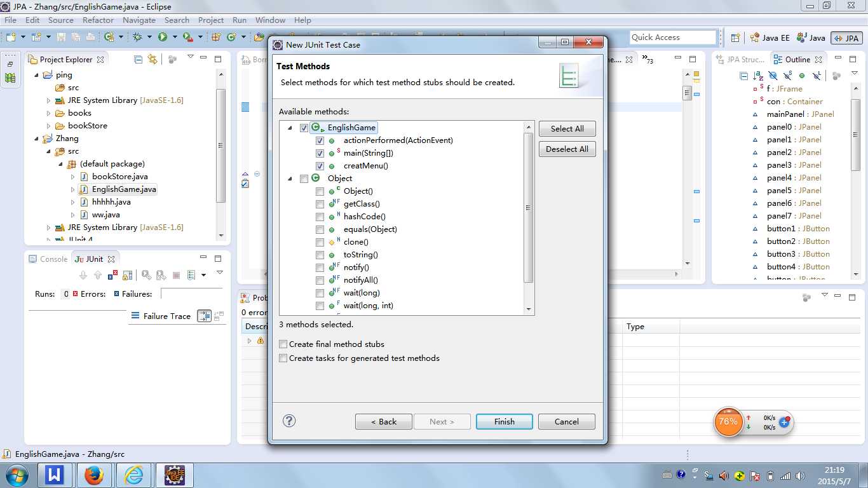Sort Outline members alphabetically
Image resolution: width=868 pixels, height=488 pixels.
point(758,76)
